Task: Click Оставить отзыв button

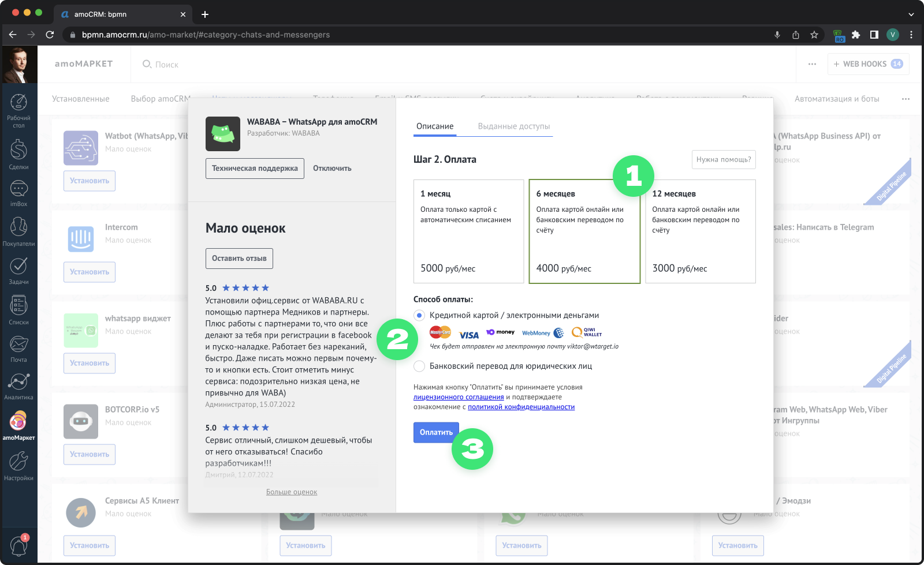Action: tap(239, 259)
